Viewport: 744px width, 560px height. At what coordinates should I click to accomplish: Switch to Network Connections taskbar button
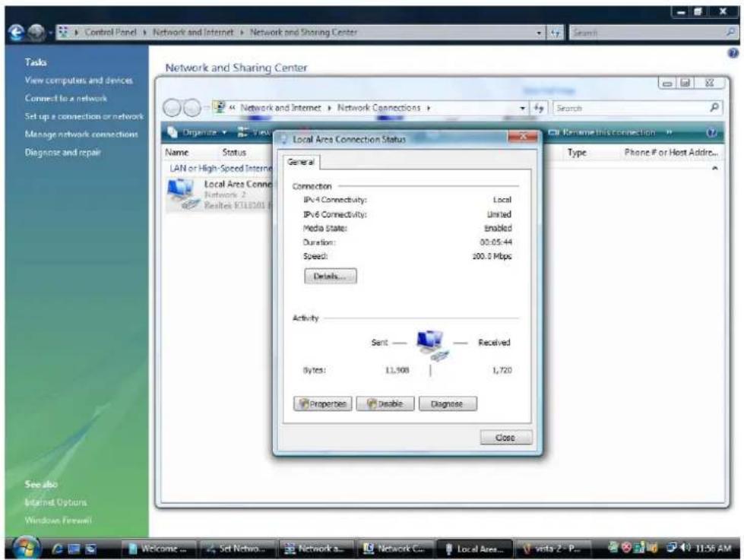click(394, 549)
